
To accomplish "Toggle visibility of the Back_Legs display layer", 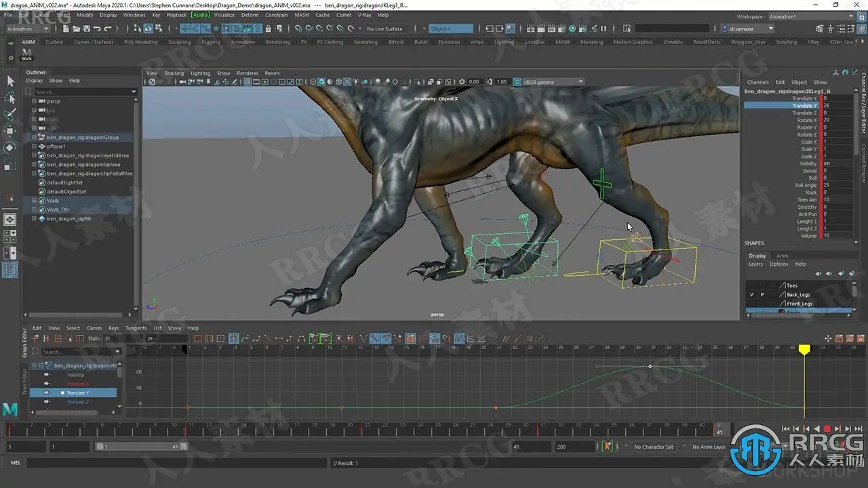I will pos(751,295).
